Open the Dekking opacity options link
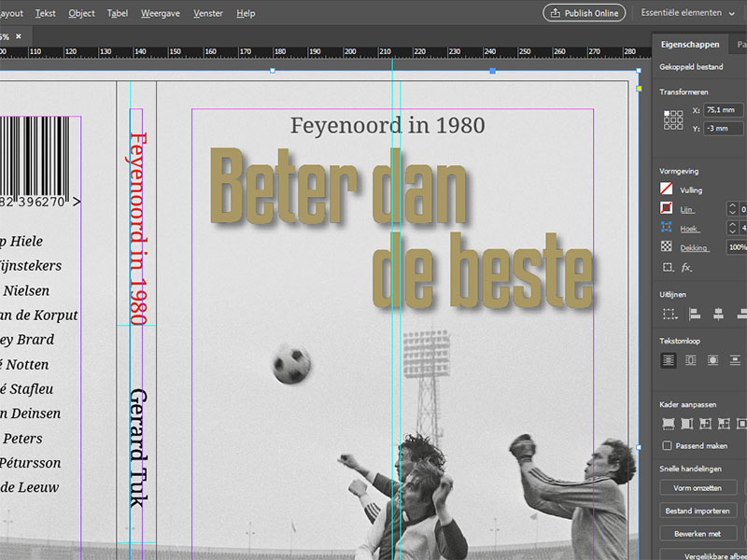This screenshot has height=560, width=747. (694, 247)
